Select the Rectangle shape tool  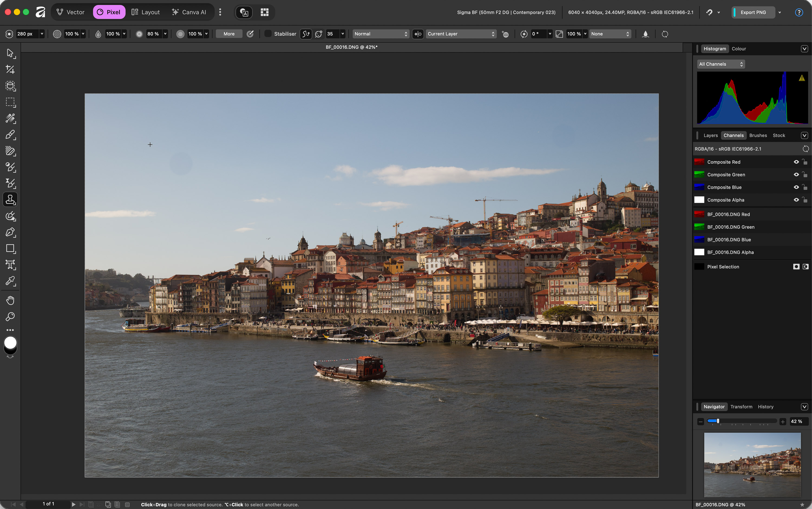pos(10,248)
